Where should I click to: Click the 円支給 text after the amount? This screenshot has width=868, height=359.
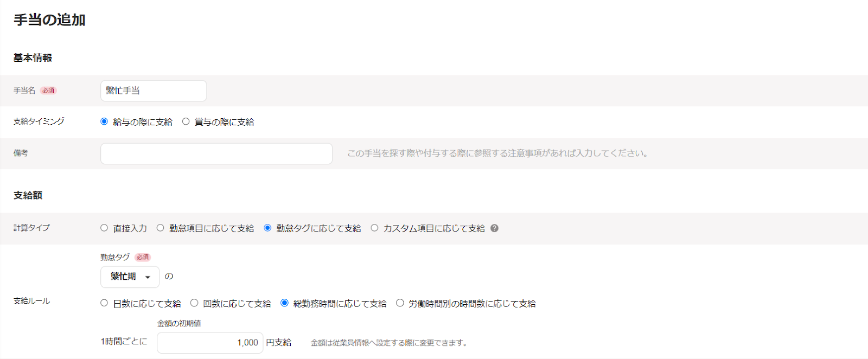pyautogui.click(x=279, y=343)
